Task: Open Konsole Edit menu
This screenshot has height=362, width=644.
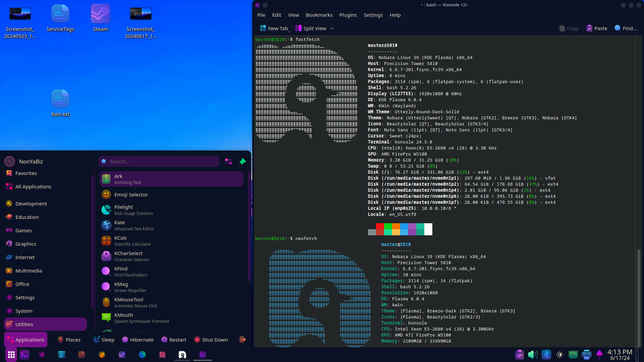Action: (x=277, y=15)
